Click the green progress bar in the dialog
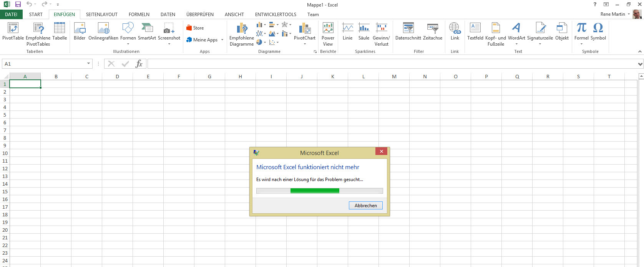Image resolution: width=644 pixels, height=267 pixels. click(x=315, y=191)
